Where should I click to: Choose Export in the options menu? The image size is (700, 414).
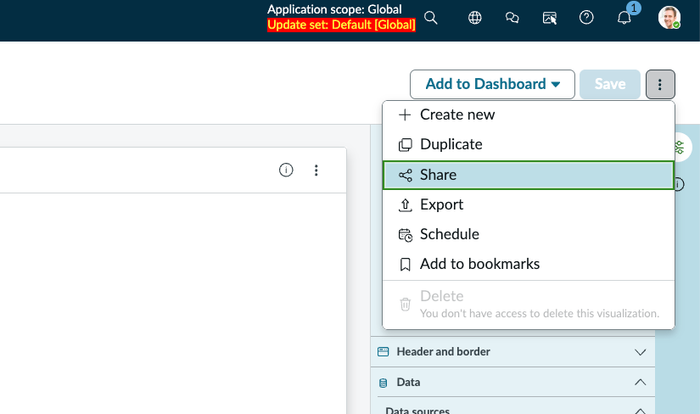pos(528,205)
